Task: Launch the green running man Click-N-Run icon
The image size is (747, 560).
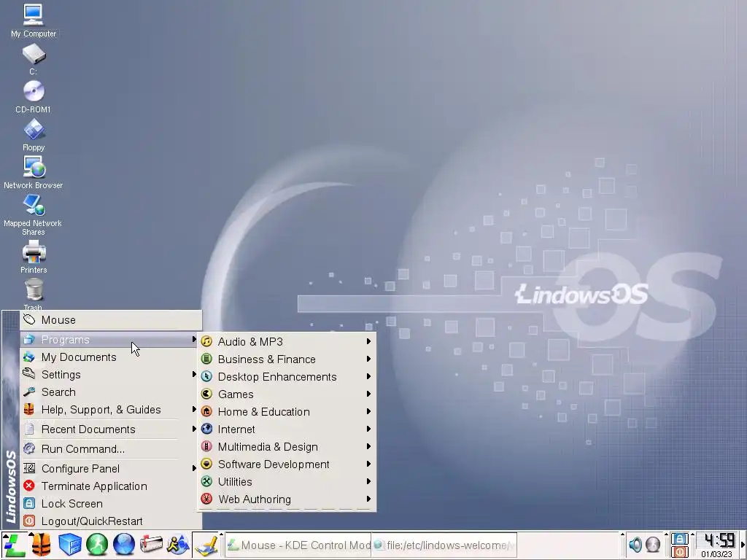Action: coord(97,545)
